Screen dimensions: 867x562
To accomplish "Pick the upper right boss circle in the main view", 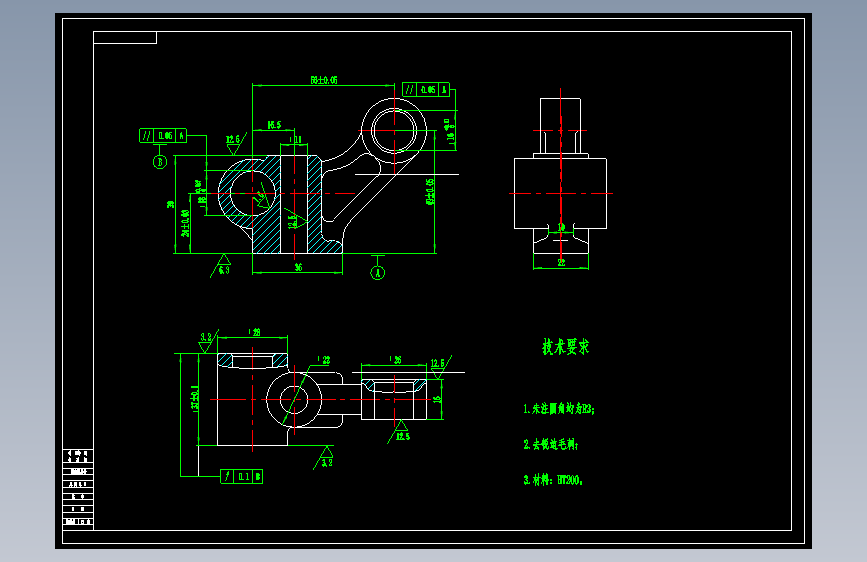I will coord(394,131).
